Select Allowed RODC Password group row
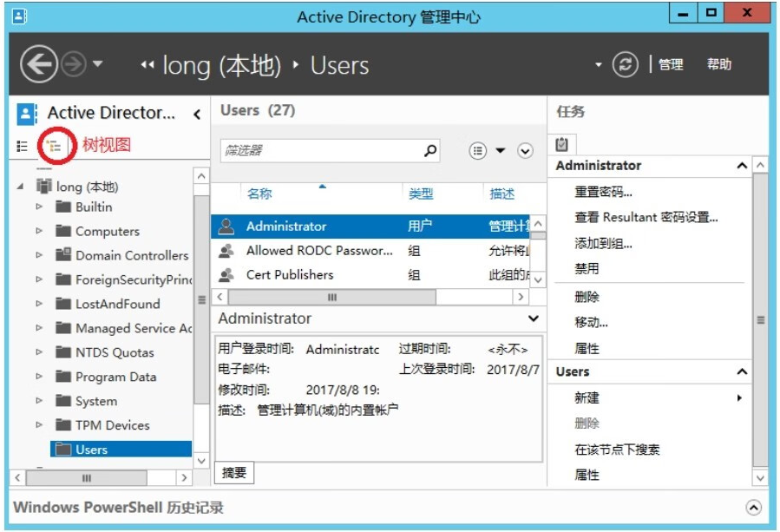This screenshot has width=780, height=532. point(370,250)
